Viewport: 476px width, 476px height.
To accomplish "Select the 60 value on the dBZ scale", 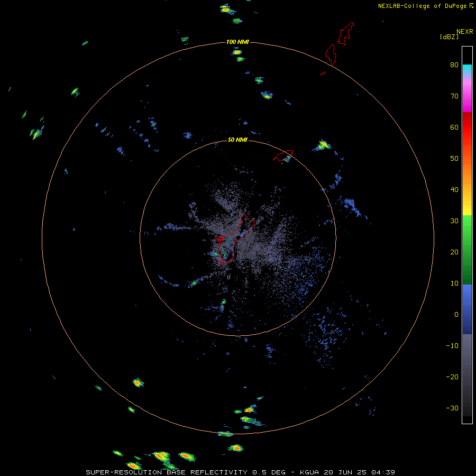I will [454, 127].
